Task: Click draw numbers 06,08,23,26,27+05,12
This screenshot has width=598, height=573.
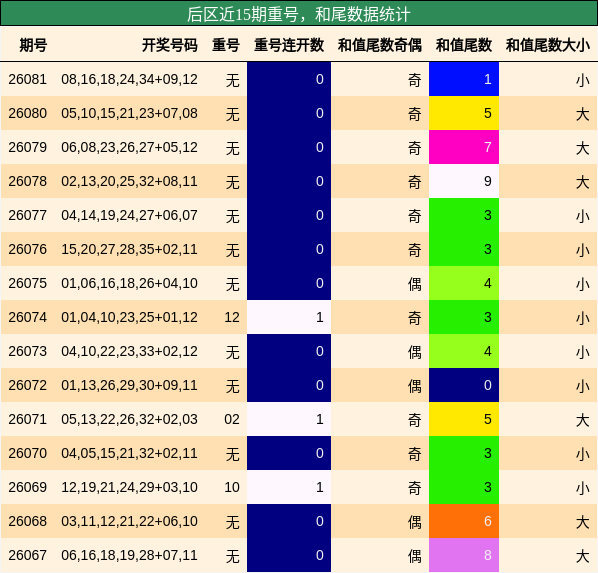Action: [129, 147]
